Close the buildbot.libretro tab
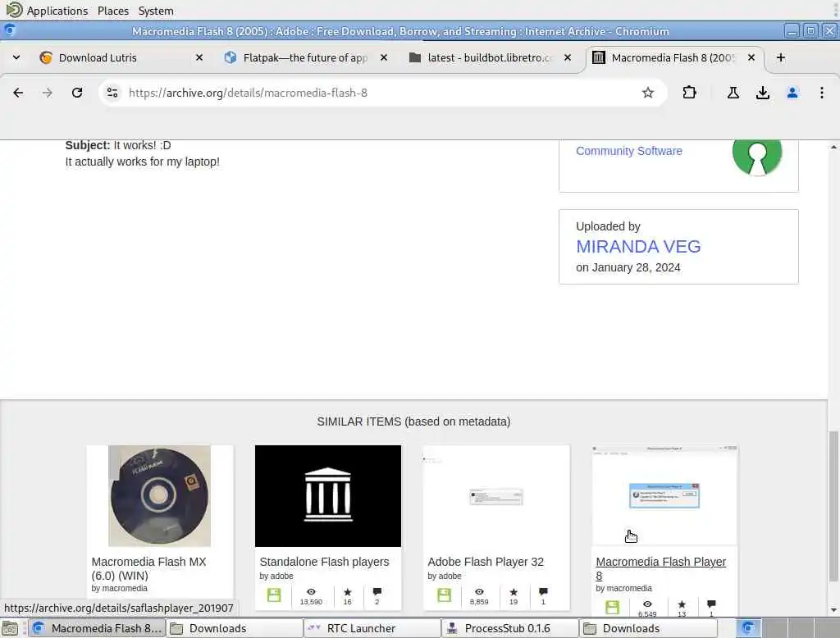The image size is (840, 638). [568, 57]
